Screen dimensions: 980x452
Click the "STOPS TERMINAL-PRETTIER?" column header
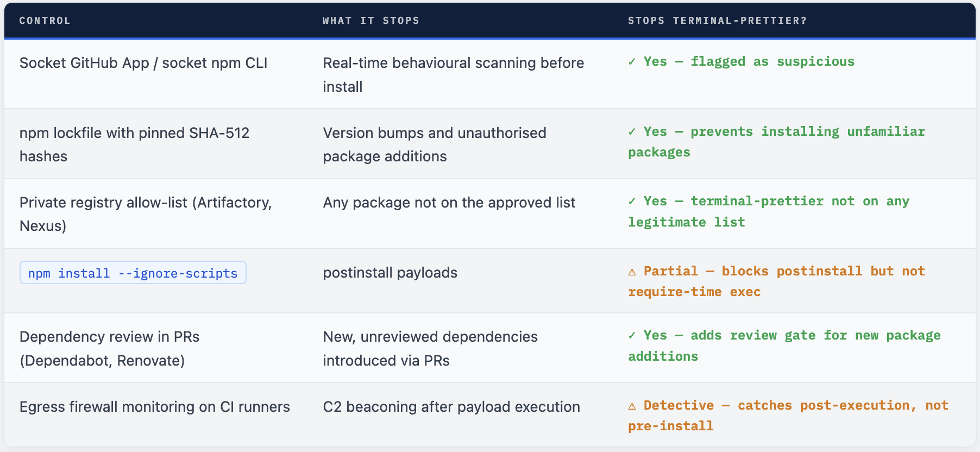(x=717, y=21)
